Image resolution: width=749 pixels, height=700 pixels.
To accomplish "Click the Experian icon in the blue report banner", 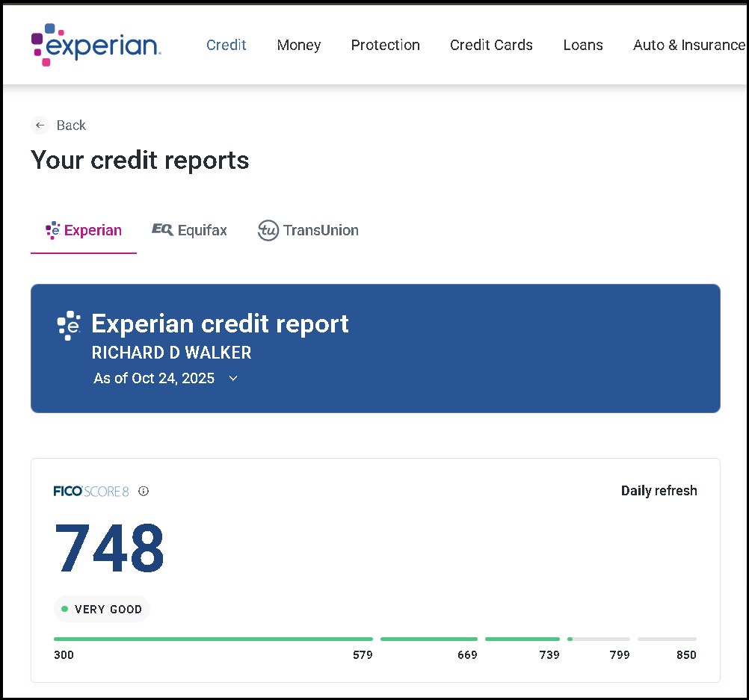I will pos(70,325).
